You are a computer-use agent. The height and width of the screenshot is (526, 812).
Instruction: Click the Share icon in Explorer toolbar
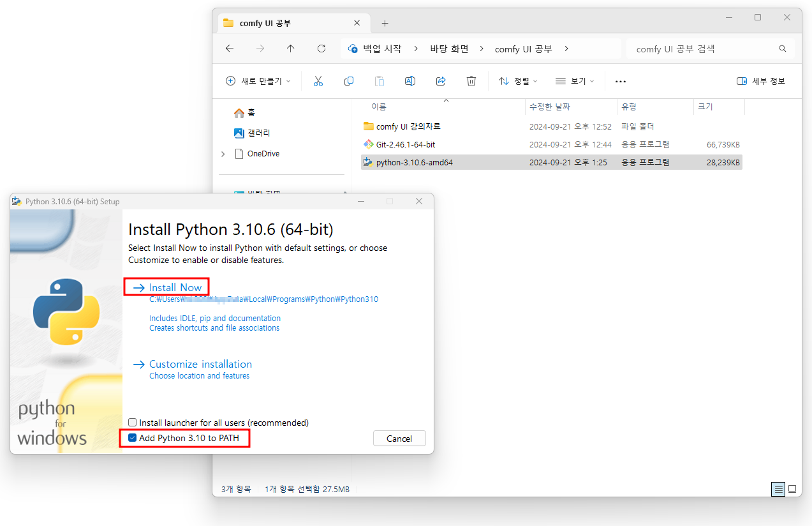click(x=441, y=81)
